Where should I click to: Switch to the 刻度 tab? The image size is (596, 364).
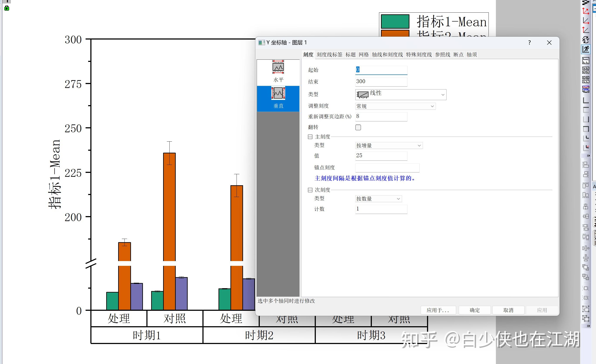[308, 55]
